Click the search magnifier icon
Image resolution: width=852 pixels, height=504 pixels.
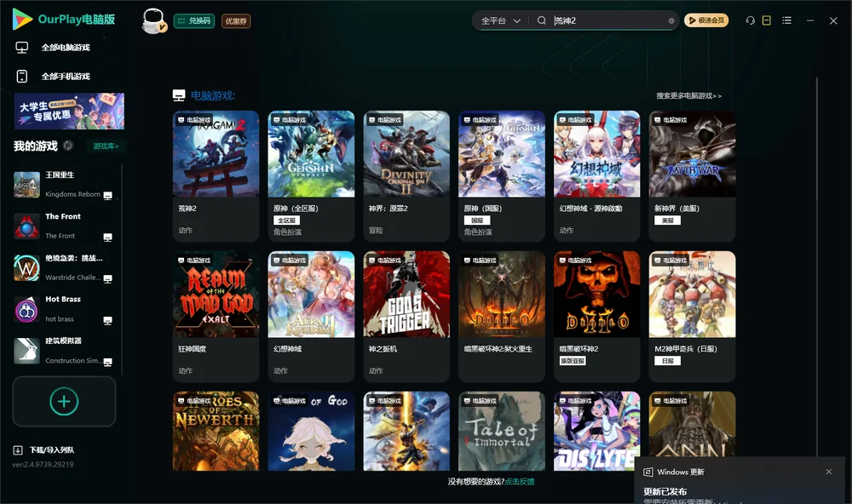pos(542,20)
